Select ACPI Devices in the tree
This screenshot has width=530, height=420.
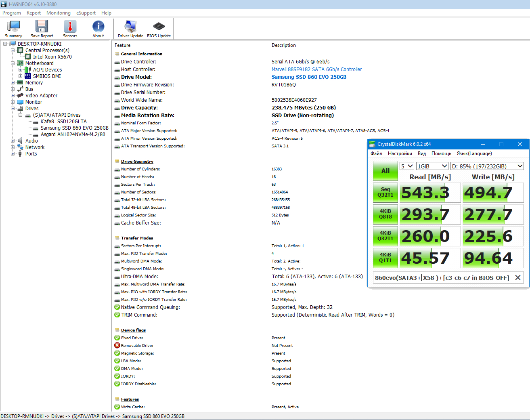click(x=47, y=70)
